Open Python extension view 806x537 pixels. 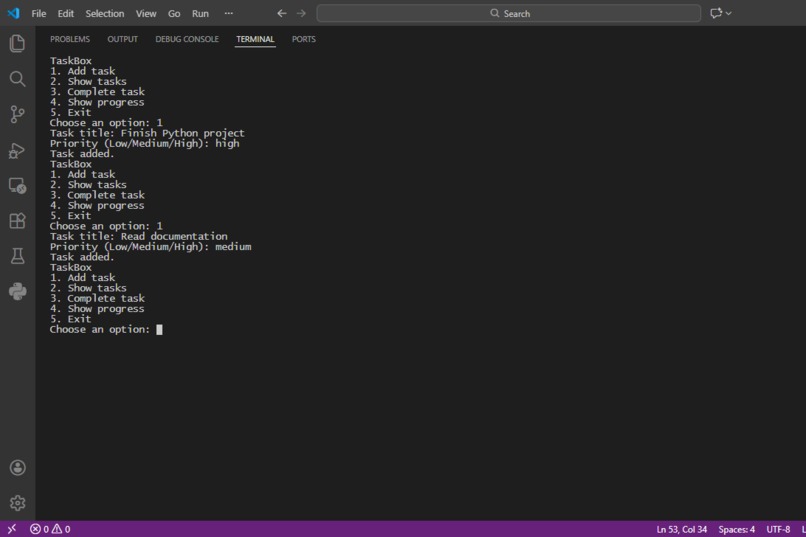(x=17, y=291)
